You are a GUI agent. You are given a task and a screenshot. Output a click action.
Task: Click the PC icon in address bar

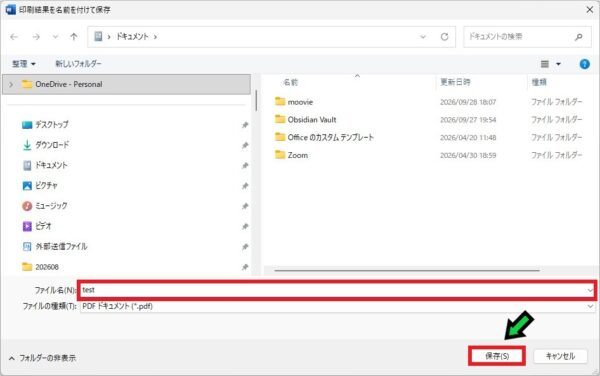coord(98,36)
